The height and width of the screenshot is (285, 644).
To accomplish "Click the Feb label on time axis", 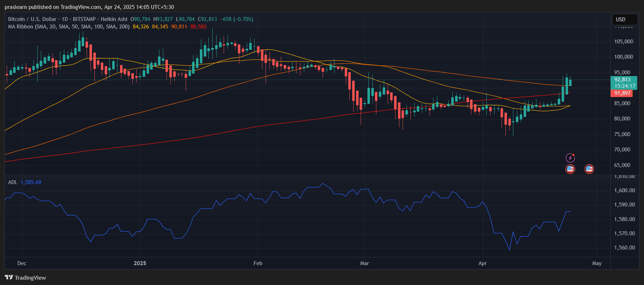I will coord(258,263).
